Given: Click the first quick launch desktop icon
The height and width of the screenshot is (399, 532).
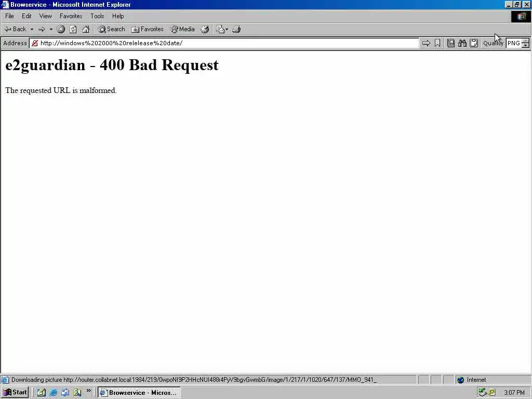Looking at the screenshot, I should click(x=42, y=393).
